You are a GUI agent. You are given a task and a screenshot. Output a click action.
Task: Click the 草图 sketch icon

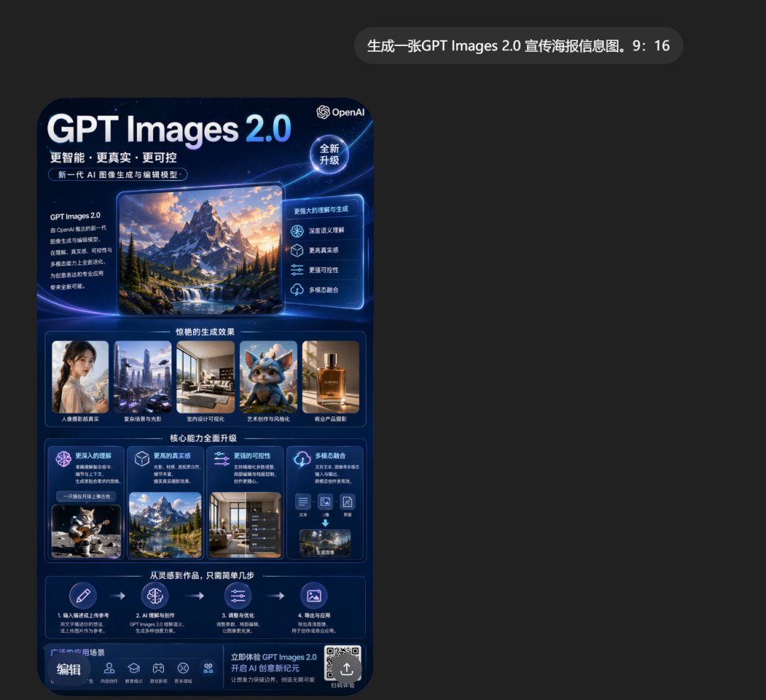click(x=348, y=501)
